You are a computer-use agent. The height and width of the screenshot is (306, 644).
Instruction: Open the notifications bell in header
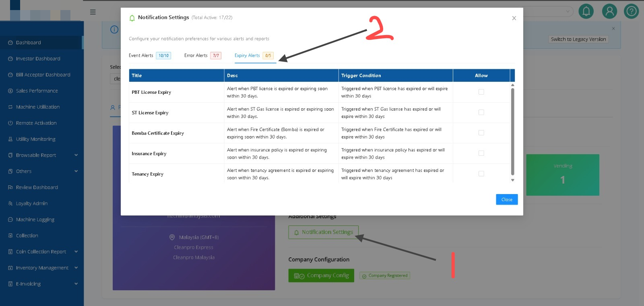tap(586, 11)
